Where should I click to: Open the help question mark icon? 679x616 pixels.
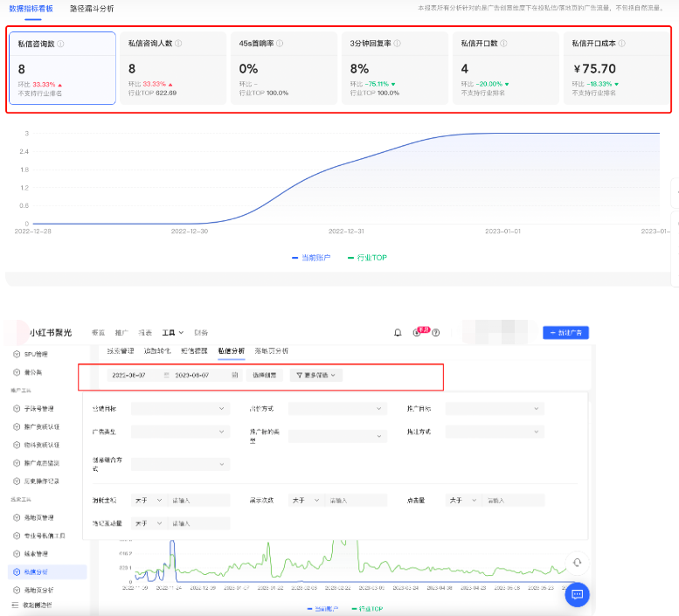436,333
